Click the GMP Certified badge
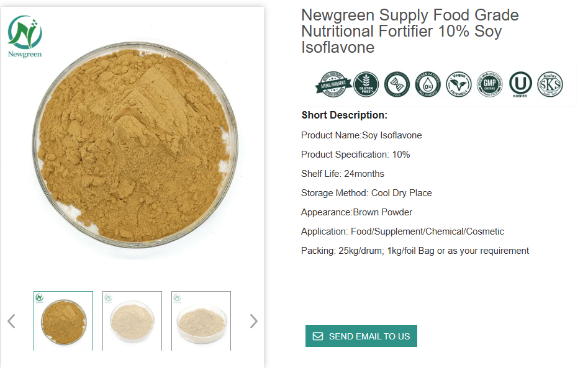This screenshot has height=368, width=588. pos(489,84)
